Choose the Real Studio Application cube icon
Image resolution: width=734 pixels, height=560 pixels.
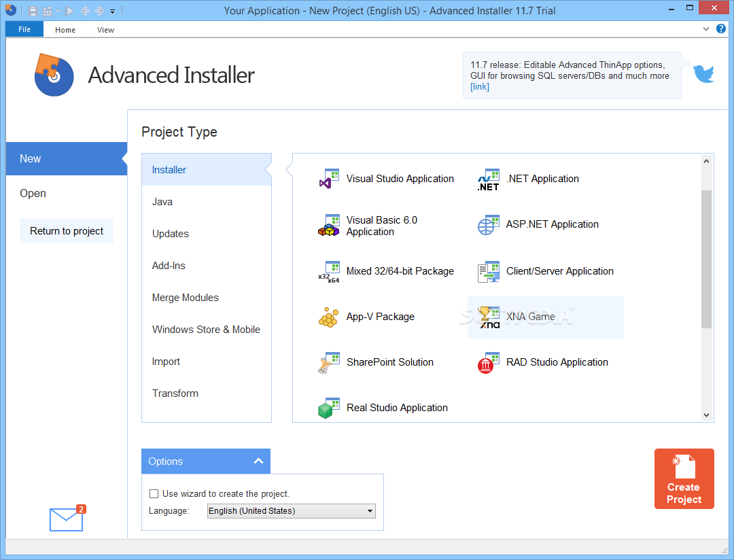[329, 408]
